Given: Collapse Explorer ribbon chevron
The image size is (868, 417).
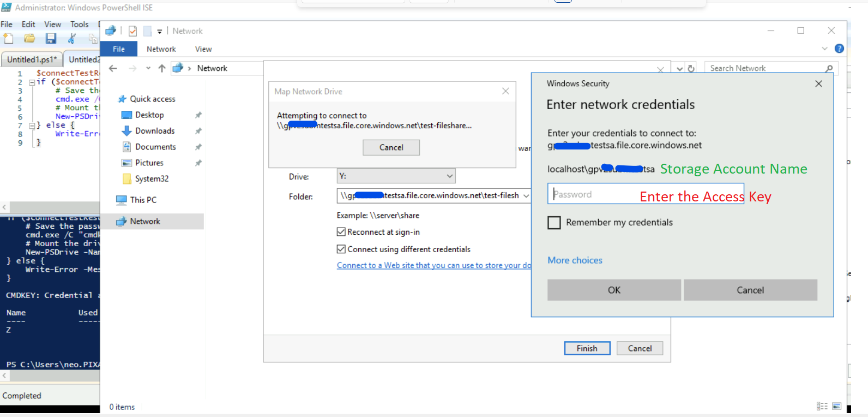Looking at the screenshot, I should [824, 49].
